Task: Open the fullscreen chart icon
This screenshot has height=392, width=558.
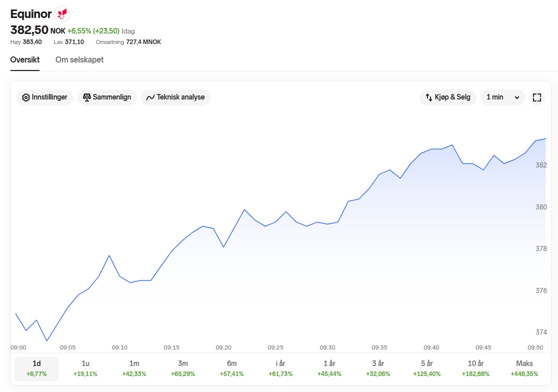Action: [x=536, y=97]
